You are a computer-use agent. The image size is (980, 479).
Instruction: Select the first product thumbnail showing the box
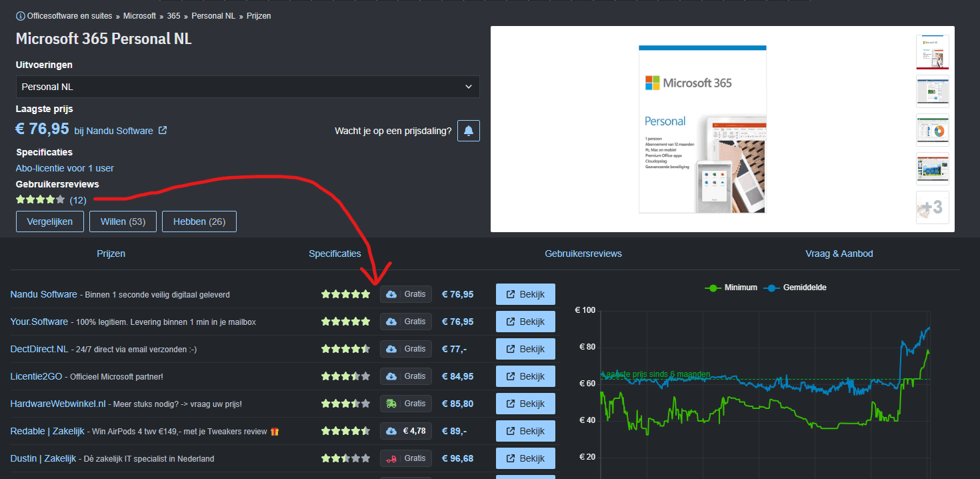(x=932, y=52)
